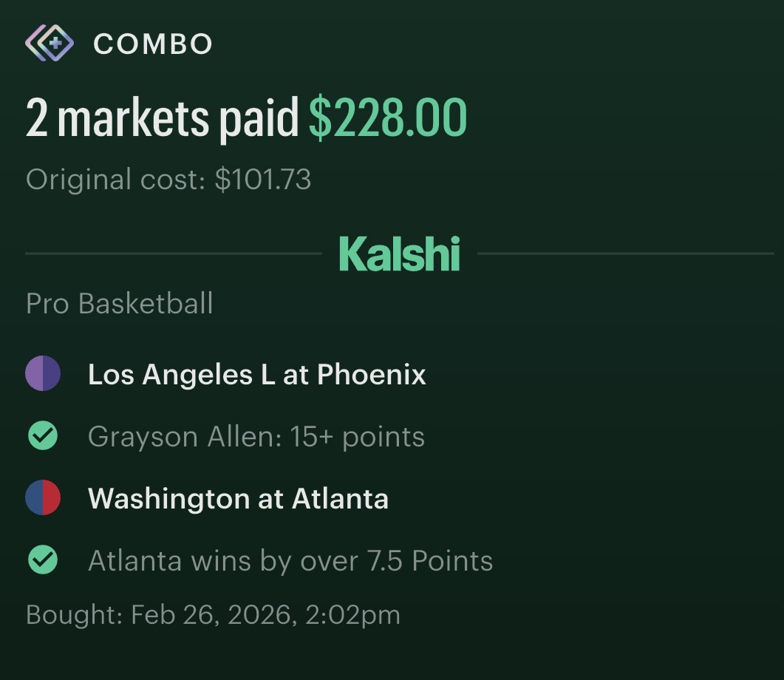Select the "2 markets paid" heading

[x=162, y=118]
